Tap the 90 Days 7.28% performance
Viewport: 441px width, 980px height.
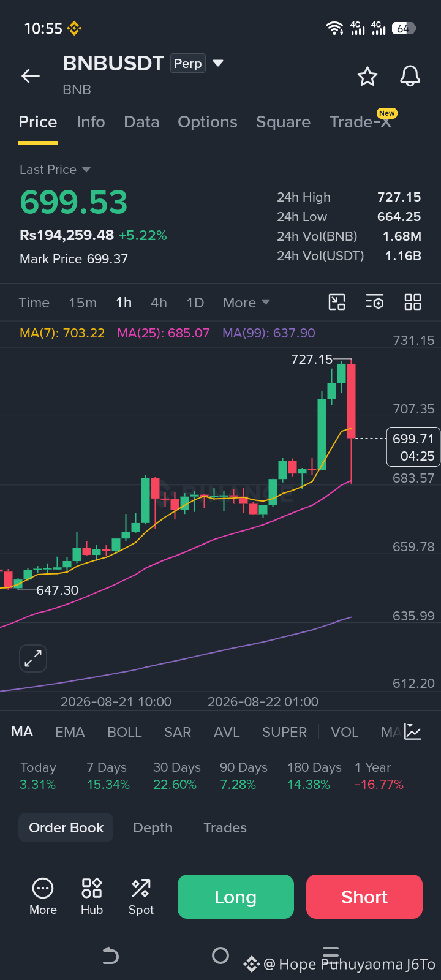[244, 775]
